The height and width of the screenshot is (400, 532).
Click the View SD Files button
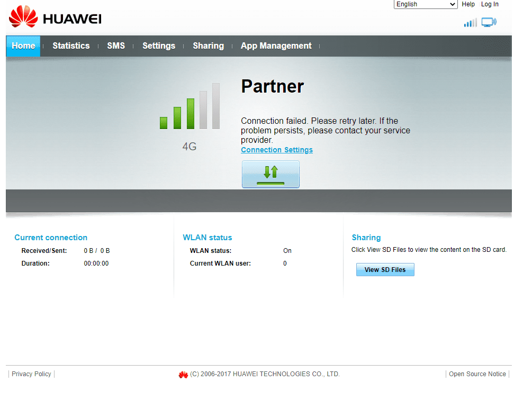(385, 269)
